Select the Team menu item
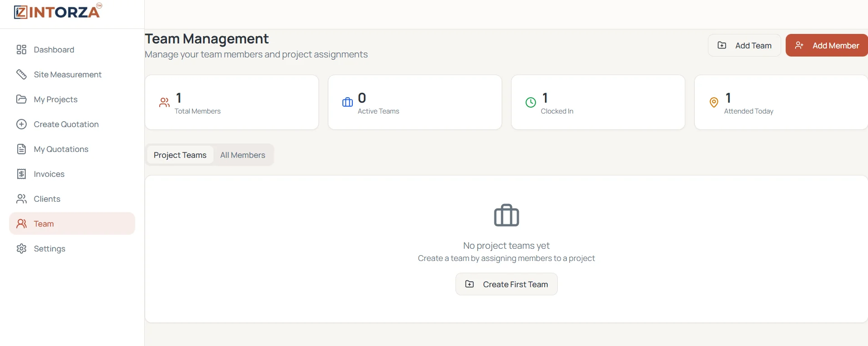 (x=72, y=224)
